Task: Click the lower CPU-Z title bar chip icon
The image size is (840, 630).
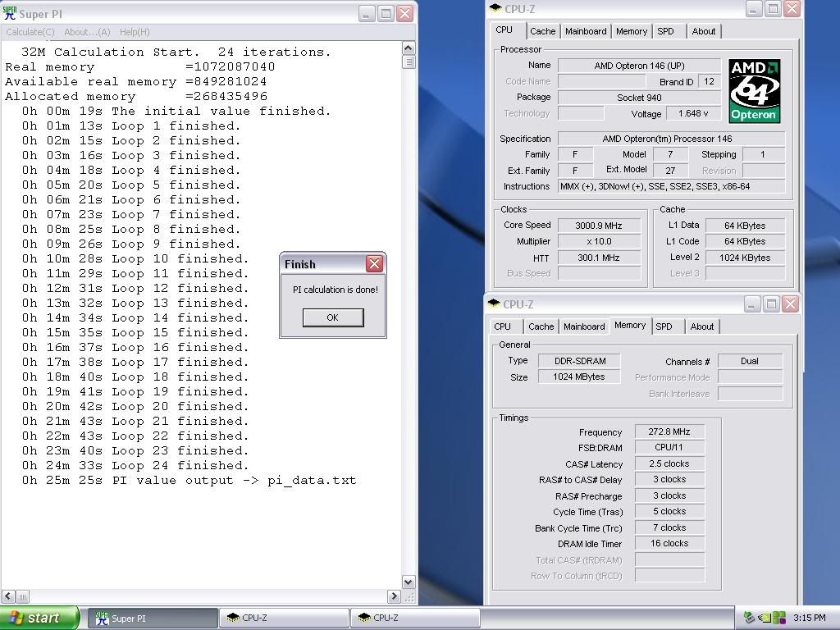Action: 494,304
